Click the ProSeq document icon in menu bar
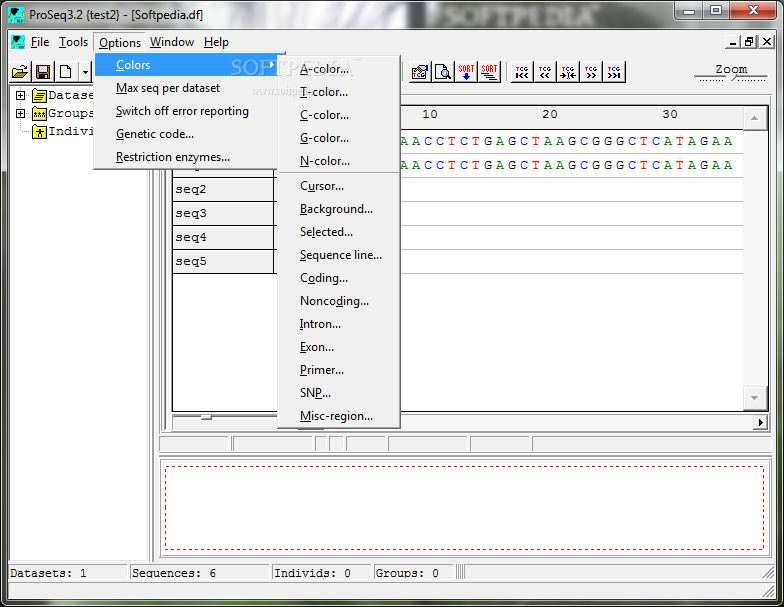This screenshot has width=784, height=607. (x=18, y=42)
